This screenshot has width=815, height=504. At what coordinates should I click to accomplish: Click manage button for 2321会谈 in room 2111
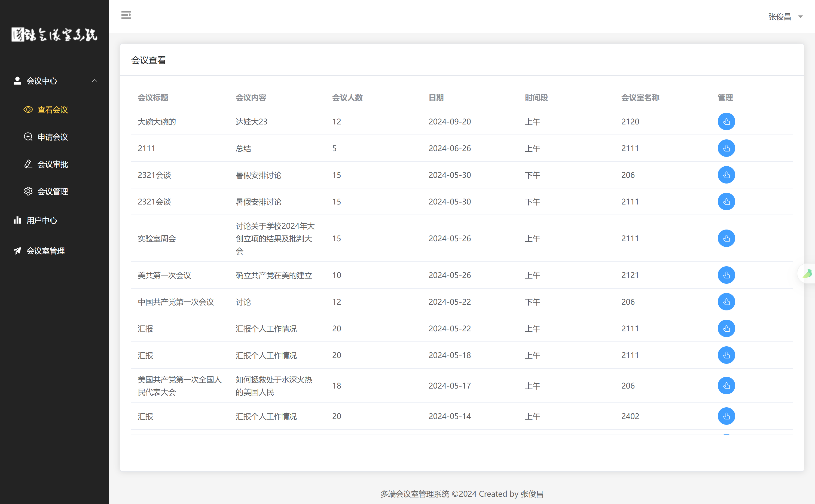[726, 201]
